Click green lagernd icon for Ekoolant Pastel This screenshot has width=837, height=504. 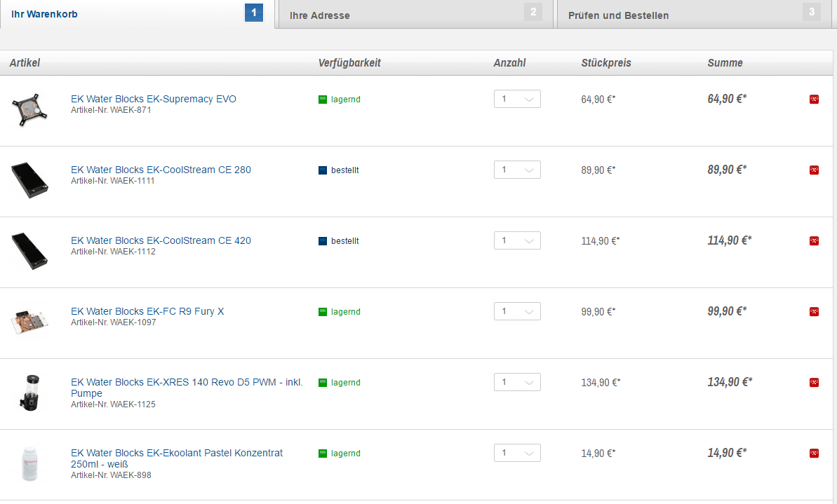323,454
